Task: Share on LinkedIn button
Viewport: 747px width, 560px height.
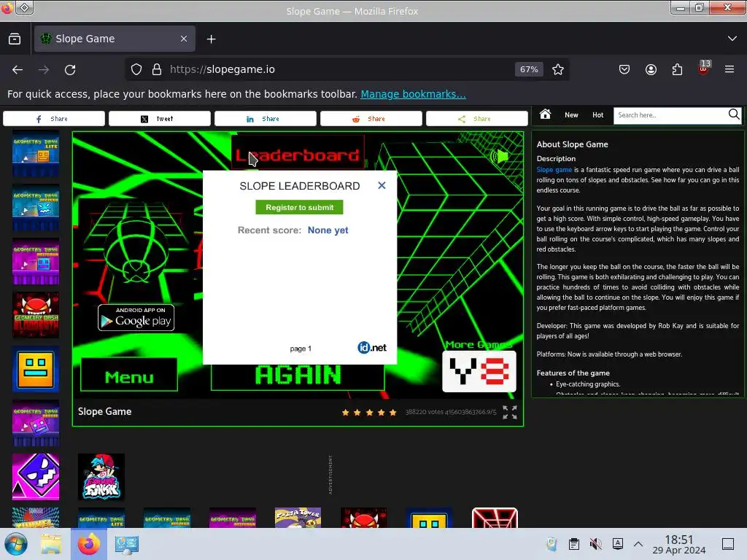Action: pos(266,119)
